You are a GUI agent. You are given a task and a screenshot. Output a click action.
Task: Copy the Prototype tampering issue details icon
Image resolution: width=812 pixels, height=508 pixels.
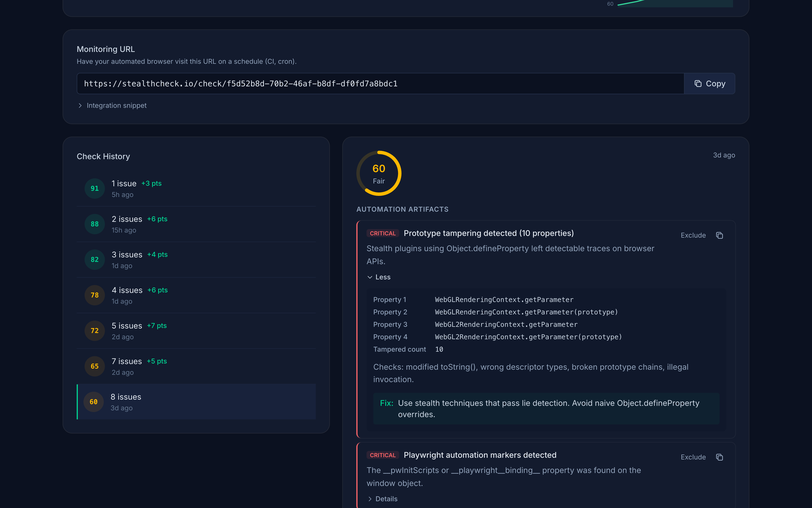click(719, 235)
